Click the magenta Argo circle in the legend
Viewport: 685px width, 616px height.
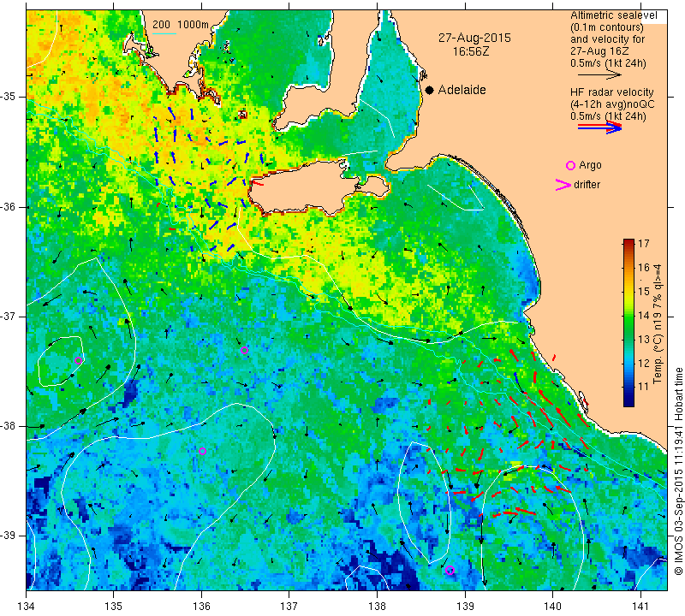click(570, 165)
